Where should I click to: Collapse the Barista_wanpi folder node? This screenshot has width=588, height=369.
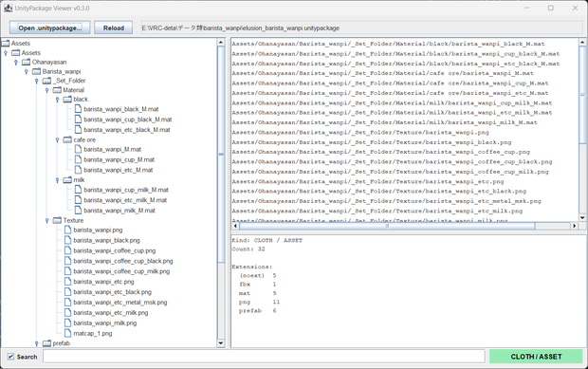click(x=27, y=72)
